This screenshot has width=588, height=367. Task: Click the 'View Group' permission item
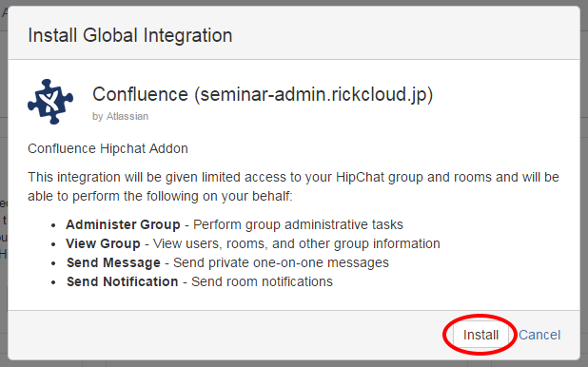click(x=253, y=243)
